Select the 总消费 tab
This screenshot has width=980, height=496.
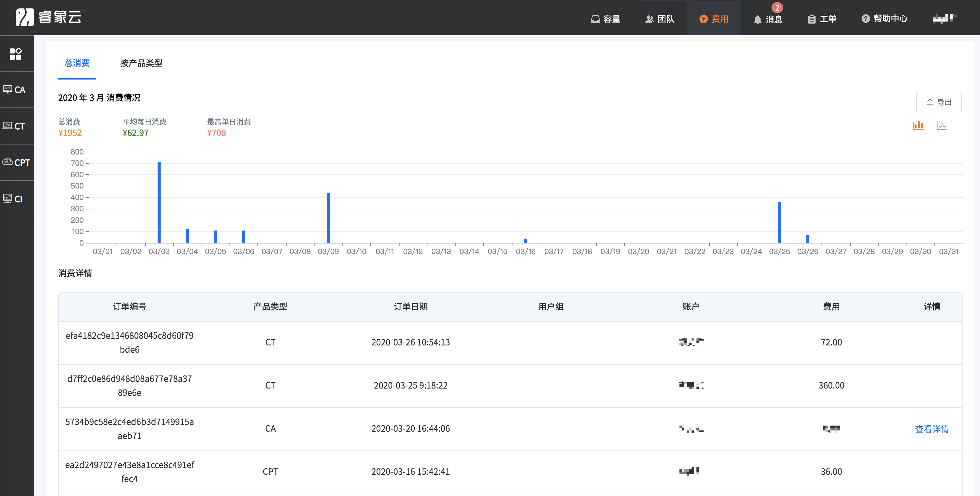tap(77, 63)
